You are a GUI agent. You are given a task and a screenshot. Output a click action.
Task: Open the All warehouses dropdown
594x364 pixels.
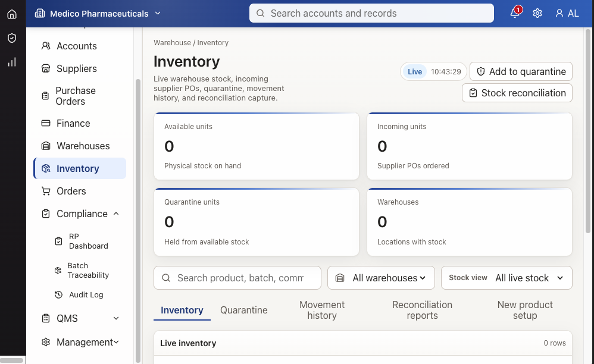coord(381,278)
